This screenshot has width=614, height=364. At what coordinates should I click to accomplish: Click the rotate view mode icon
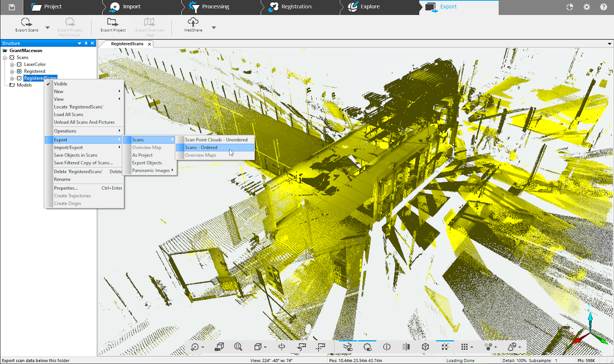pyautogui.click(x=195, y=347)
